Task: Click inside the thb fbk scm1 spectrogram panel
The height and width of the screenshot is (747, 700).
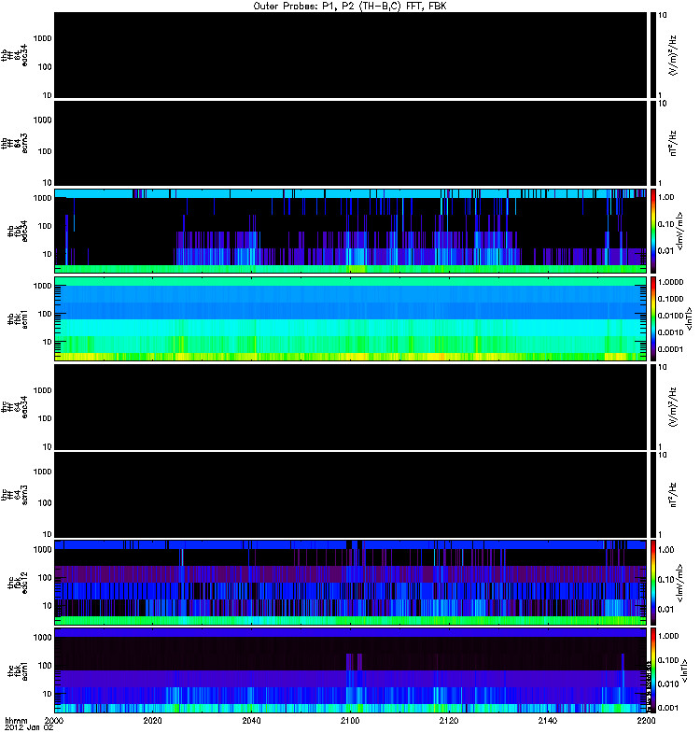Action: [x=351, y=318]
